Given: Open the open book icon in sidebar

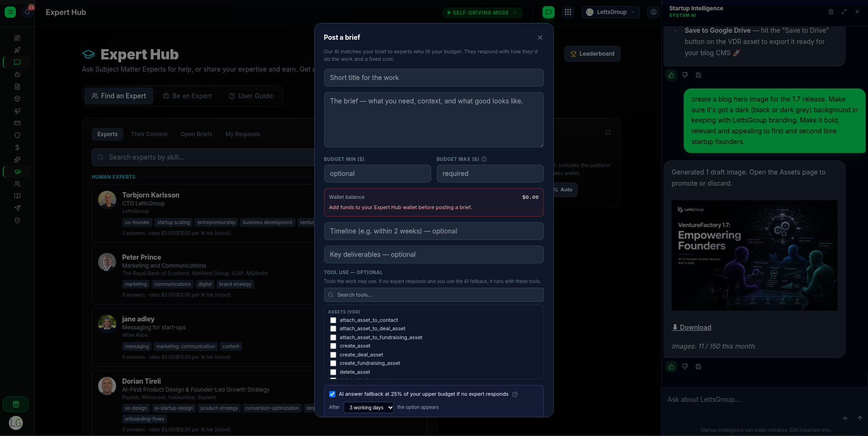Looking at the screenshot, I should 17,196.
